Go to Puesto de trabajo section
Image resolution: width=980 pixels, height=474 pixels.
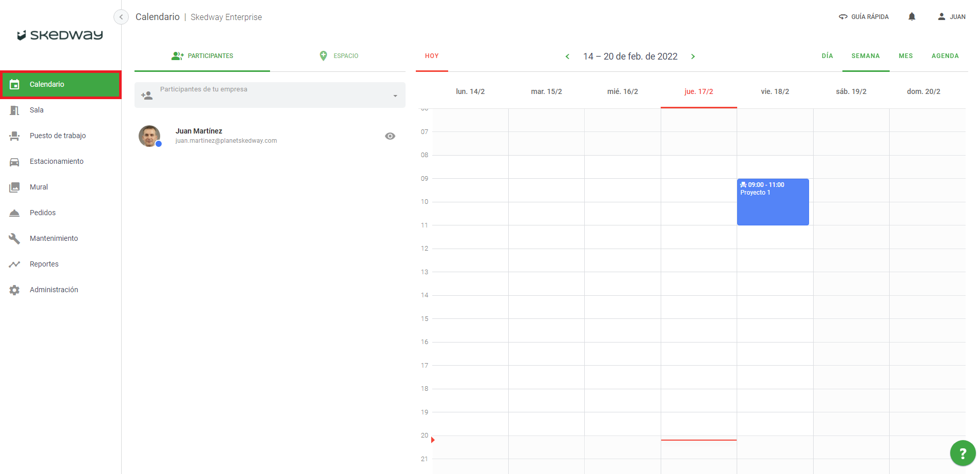pos(57,136)
